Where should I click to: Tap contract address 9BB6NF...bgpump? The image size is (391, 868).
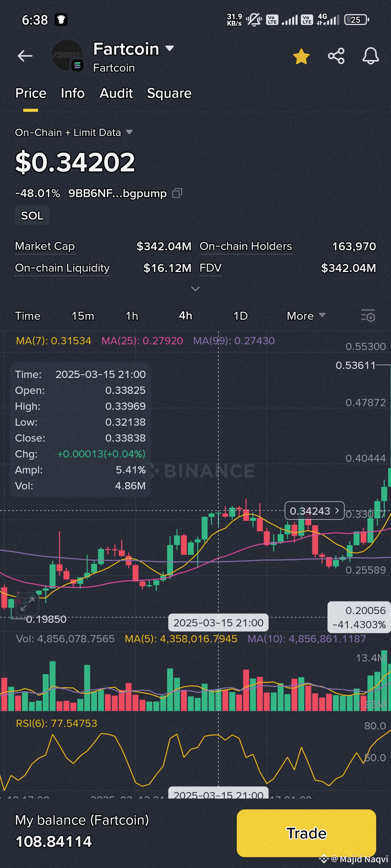click(x=118, y=193)
